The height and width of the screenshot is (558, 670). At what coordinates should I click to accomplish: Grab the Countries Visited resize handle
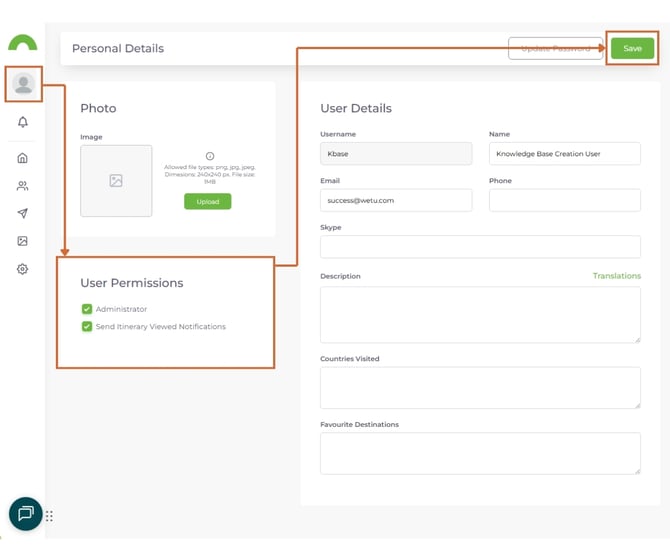click(x=637, y=405)
